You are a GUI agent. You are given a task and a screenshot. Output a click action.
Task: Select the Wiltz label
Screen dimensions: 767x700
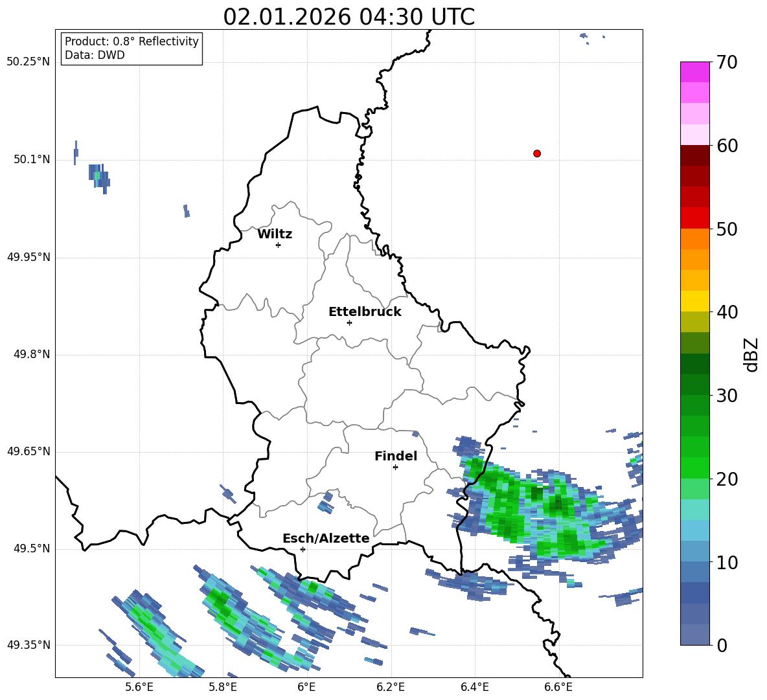pyautogui.click(x=275, y=234)
